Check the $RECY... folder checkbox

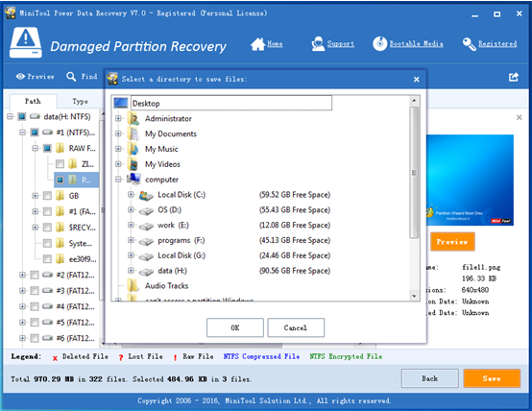47,228
